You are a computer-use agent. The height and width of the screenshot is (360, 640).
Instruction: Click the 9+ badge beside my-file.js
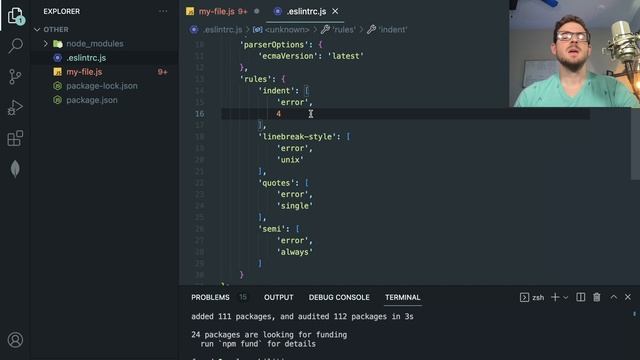point(162,72)
